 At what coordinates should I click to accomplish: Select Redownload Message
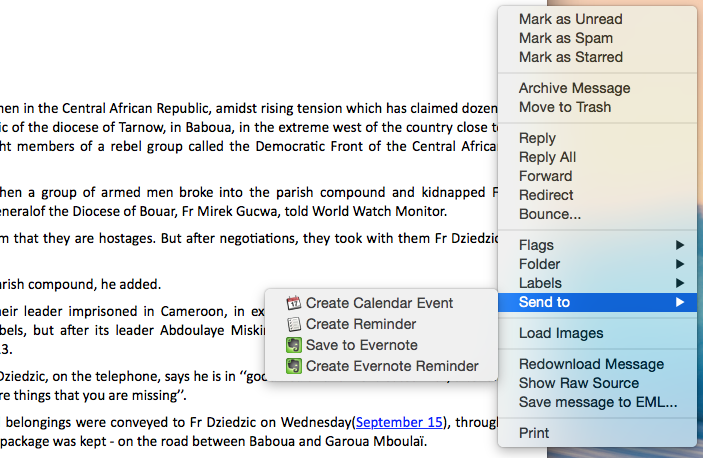597,364
